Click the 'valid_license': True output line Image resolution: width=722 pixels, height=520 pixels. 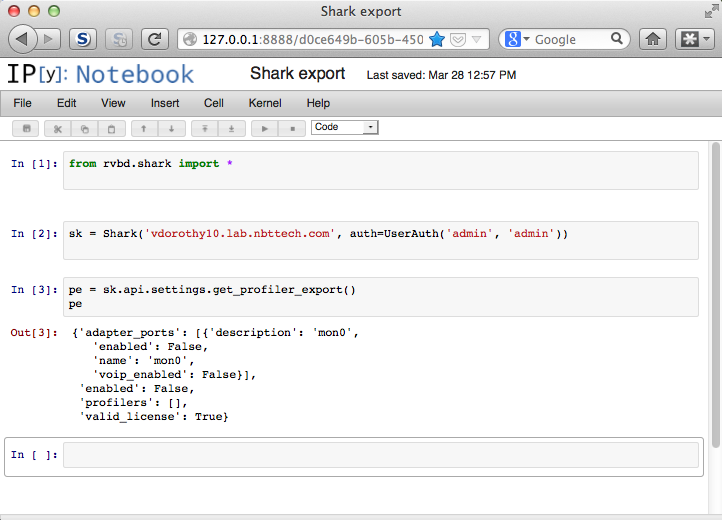[x=154, y=416]
